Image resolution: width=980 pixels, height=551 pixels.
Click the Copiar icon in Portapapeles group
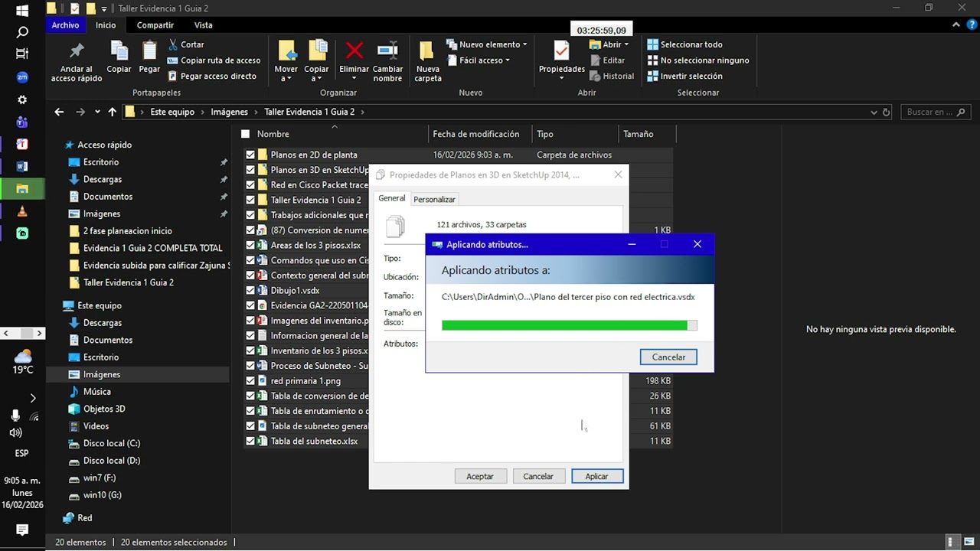point(119,51)
